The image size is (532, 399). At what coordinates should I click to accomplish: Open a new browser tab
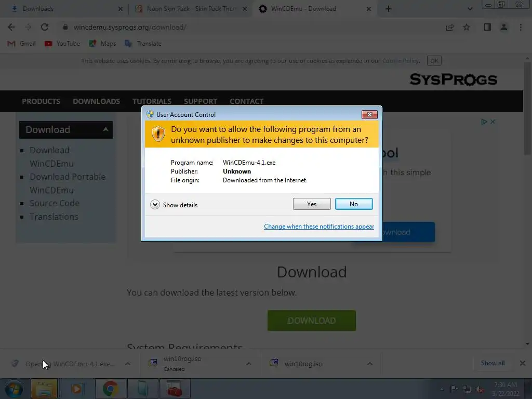[389, 9]
